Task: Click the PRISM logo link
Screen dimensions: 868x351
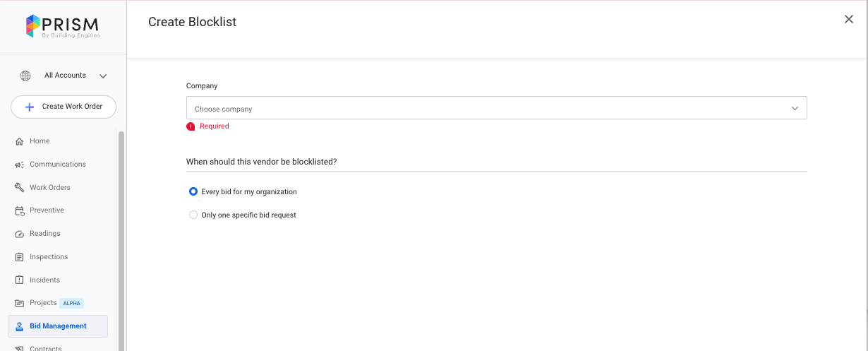Action: tap(63, 26)
